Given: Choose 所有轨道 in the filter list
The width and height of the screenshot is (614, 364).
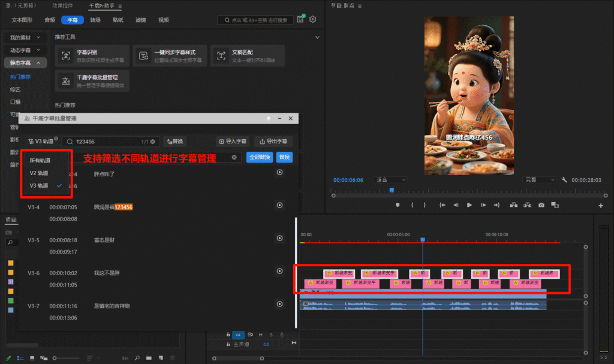Looking at the screenshot, I should 40,160.
